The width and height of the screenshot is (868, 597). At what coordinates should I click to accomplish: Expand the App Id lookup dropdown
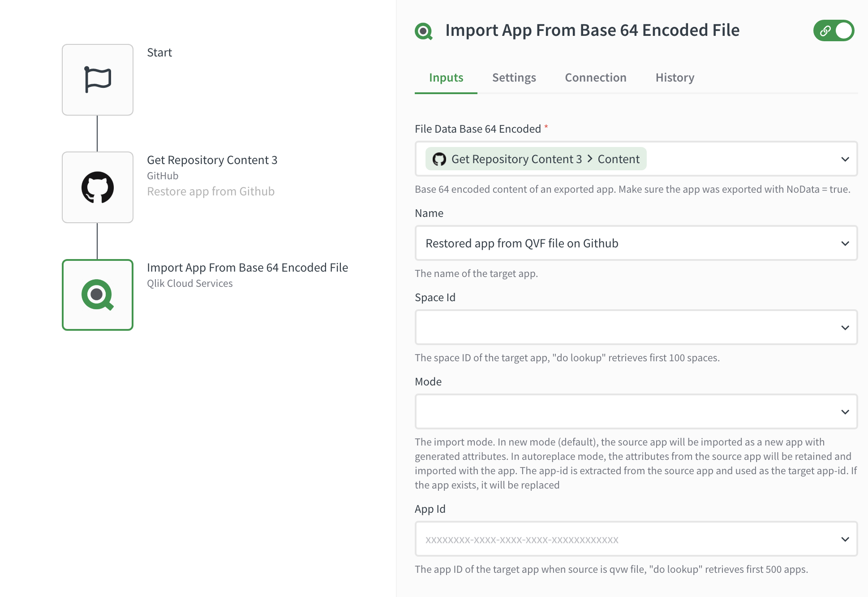[845, 539]
